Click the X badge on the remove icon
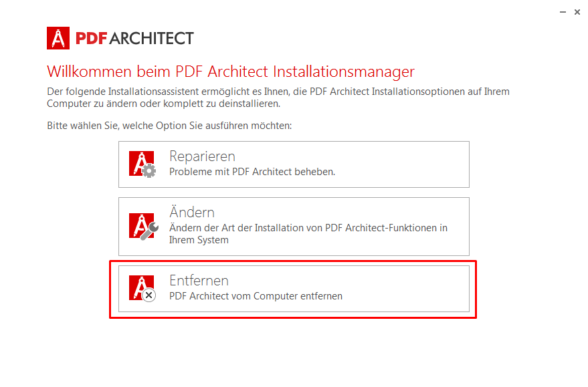The height and width of the screenshot is (387, 588). 150,295
